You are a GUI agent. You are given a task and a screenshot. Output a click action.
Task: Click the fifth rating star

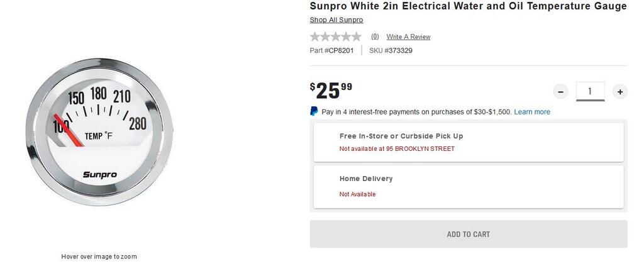tap(356, 36)
